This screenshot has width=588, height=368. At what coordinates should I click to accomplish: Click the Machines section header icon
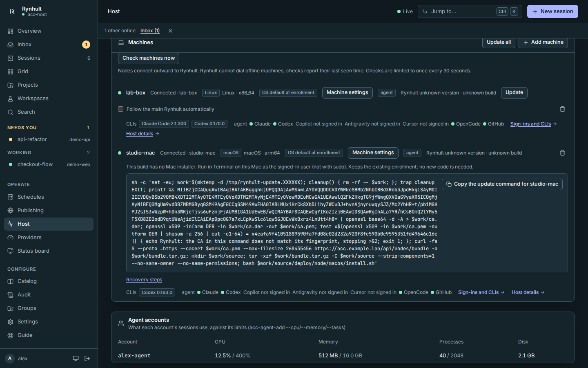[x=121, y=43]
